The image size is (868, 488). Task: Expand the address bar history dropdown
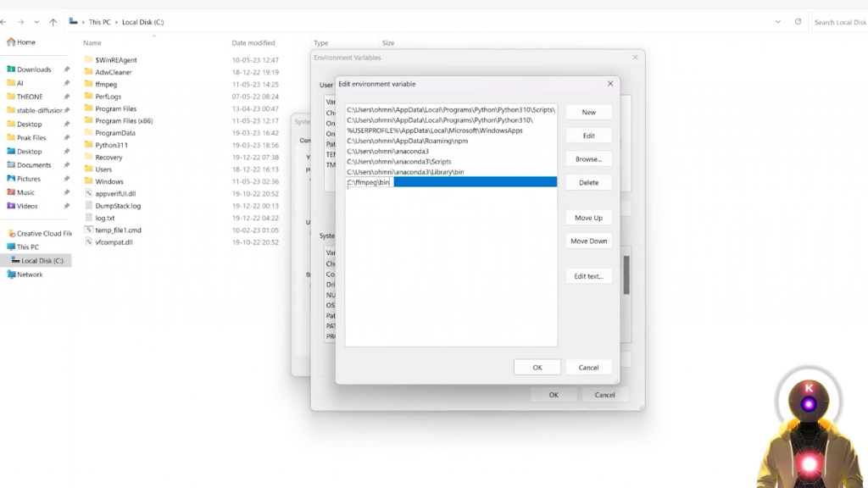[778, 22]
